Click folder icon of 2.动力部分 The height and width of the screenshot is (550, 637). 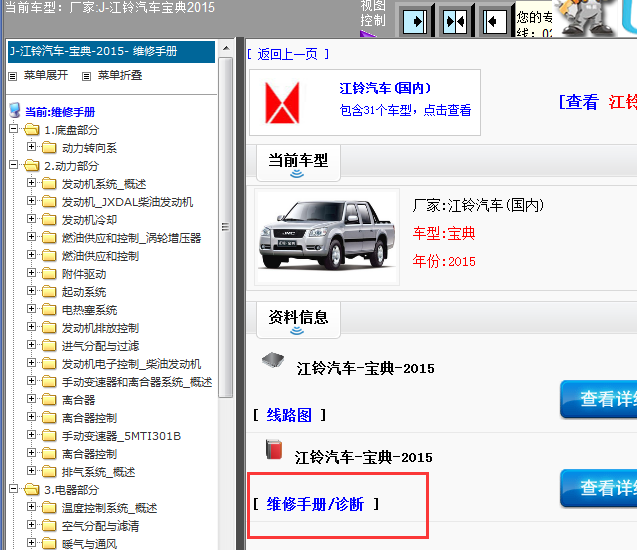(31, 166)
